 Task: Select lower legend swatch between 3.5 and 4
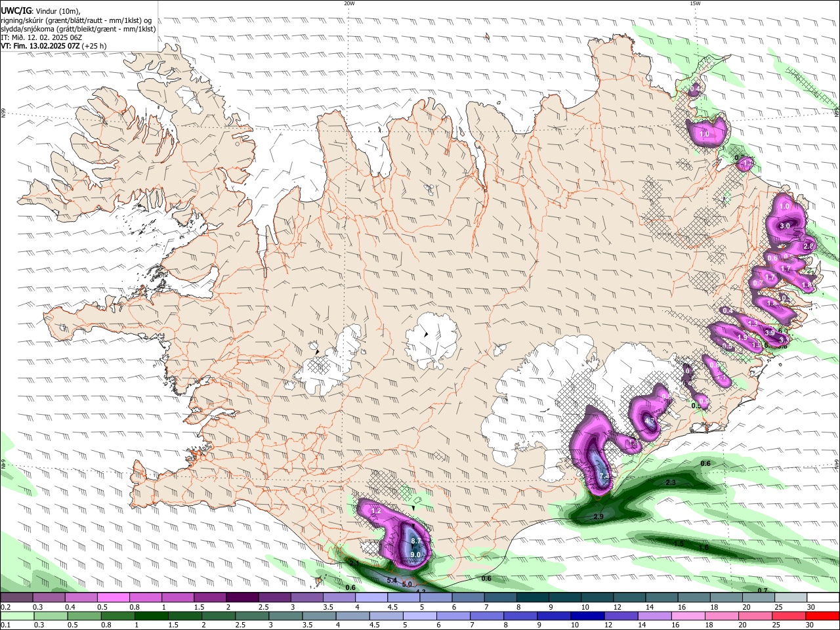[x=319, y=616]
